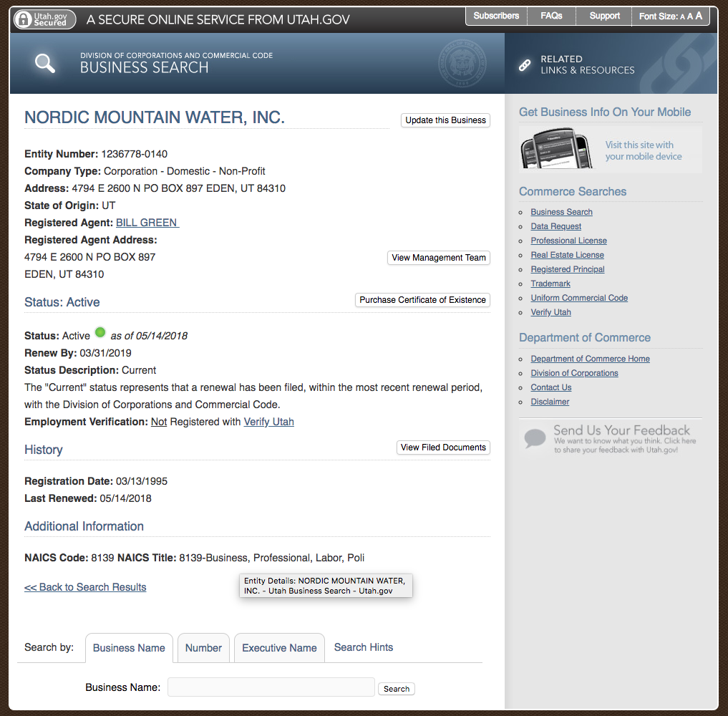
Task: Select the smallest font size A
Action: pos(682,16)
